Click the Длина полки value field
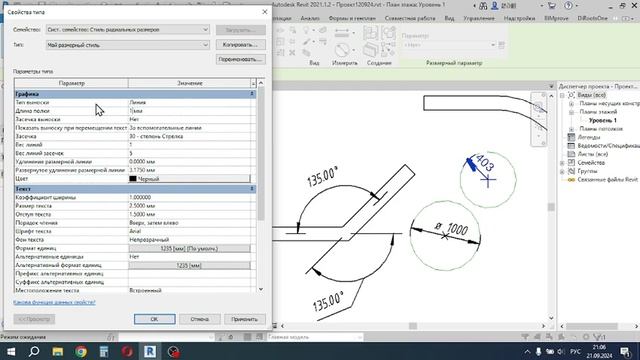This screenshot has width=640, height=360. 189,111
